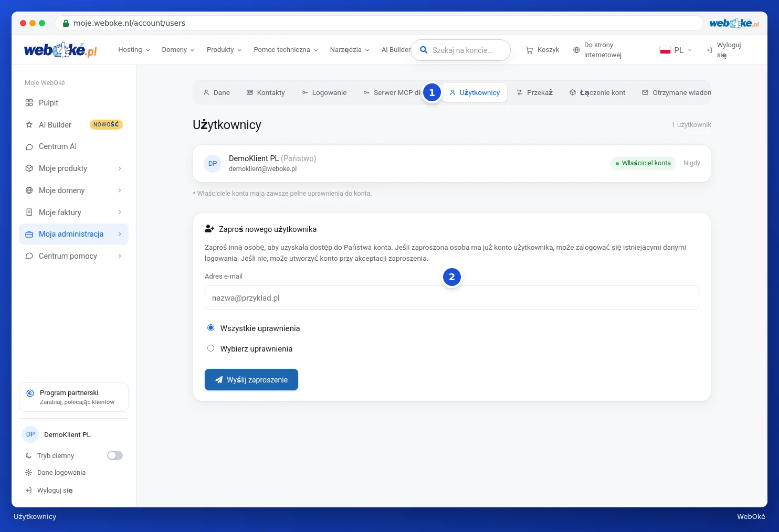Click the shopping cart Koszyk icon
The height and width of the screenshot is (532, 779).
[x=529, y=50]
